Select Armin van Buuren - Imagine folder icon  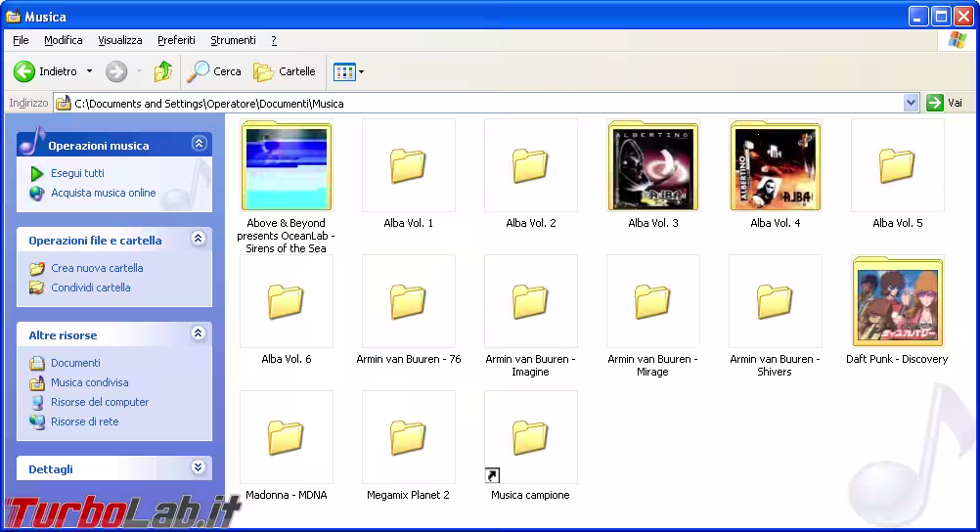[x=530, y=301]
